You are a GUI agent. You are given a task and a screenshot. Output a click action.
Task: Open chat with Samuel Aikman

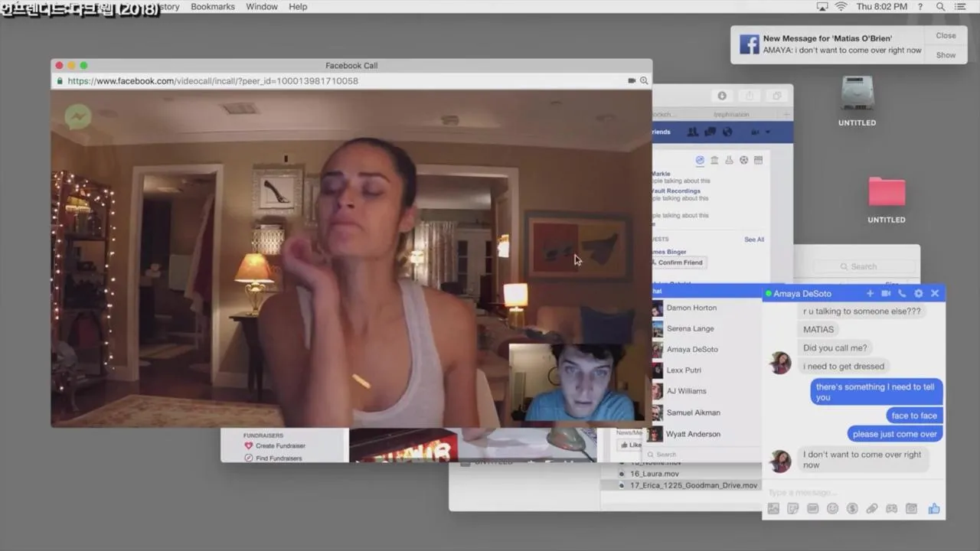coord(693,412)
